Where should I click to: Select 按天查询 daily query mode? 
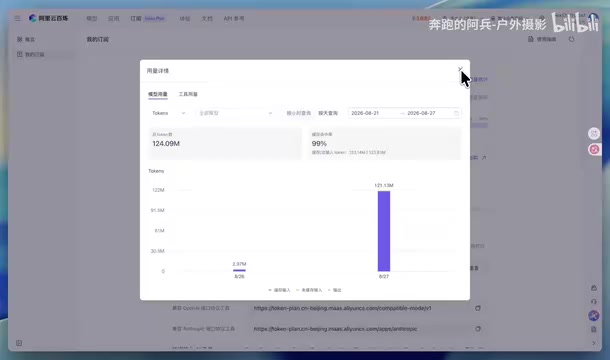328,113
